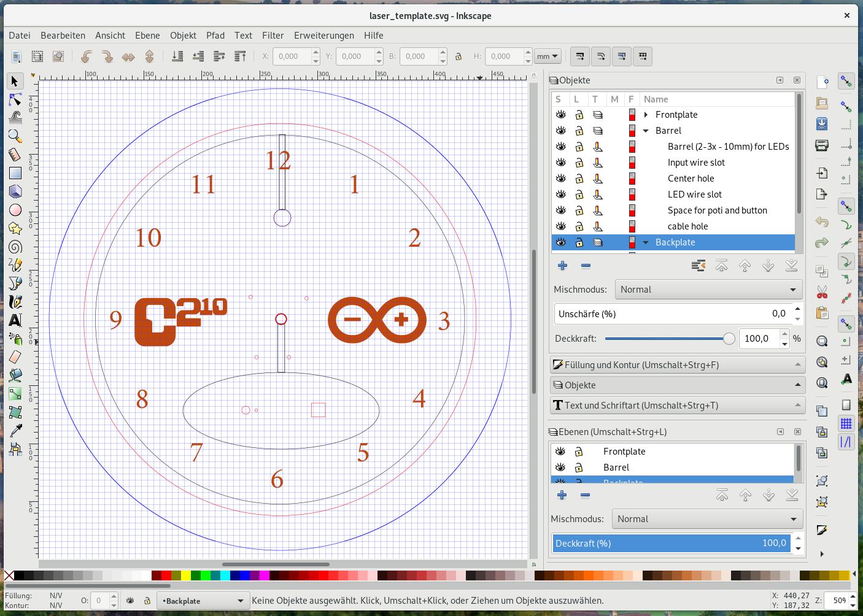Hide the Frontplate object in Objekte panel
This screenshot has height=616, width=863.
click(x=560, y=115)
